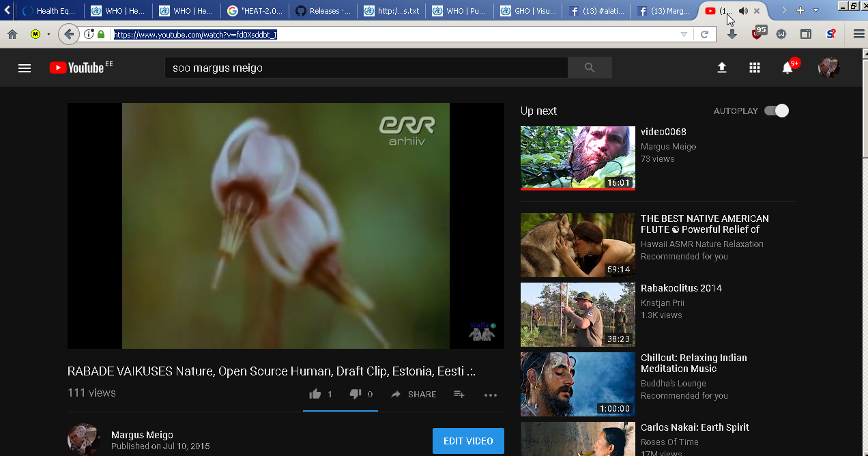Click the add to playlist icon
868x456 pixels.
[459, 394]
